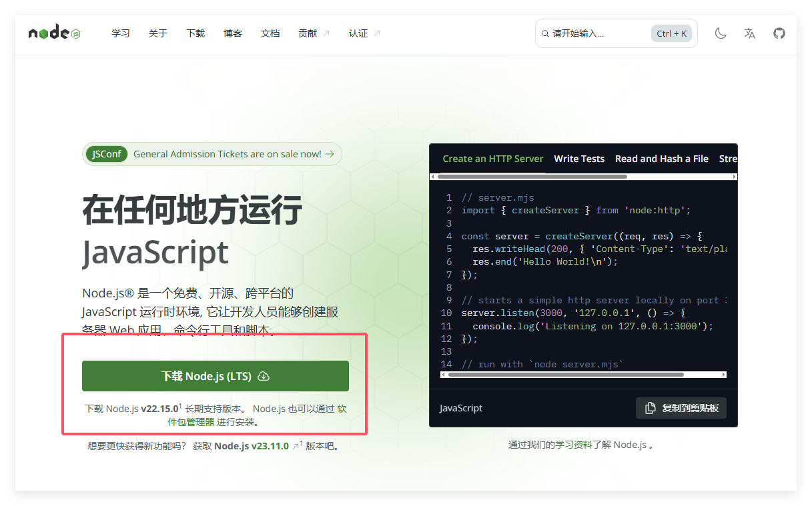Click the copy icon in code panel
This screenshot has width=812, height=506.
click(x=650, y=408)
